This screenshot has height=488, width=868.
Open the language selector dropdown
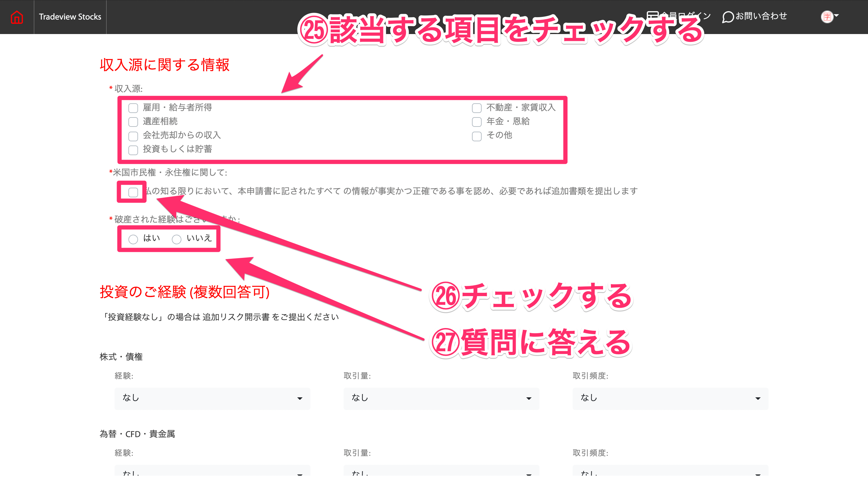pos(830,16)
